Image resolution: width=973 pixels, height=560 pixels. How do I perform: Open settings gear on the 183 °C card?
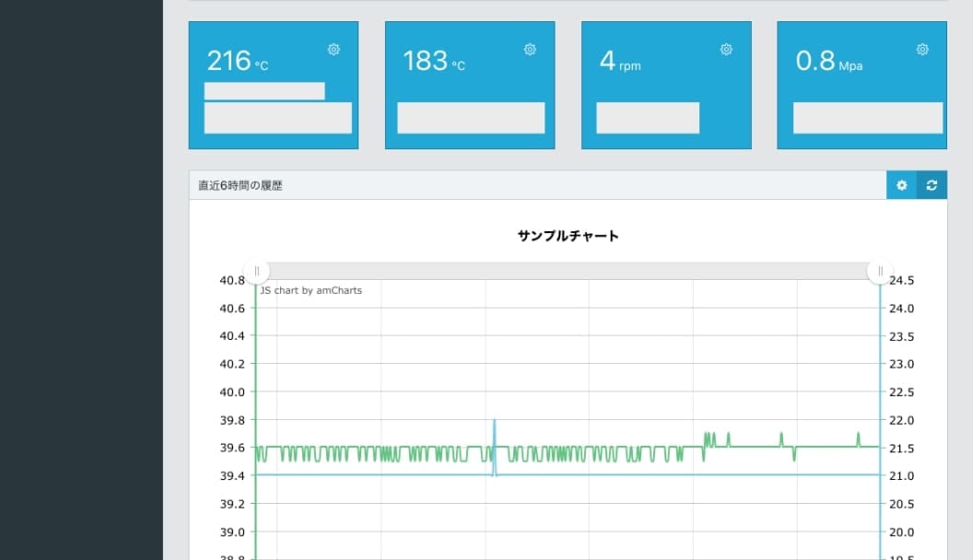pos(530,49)
